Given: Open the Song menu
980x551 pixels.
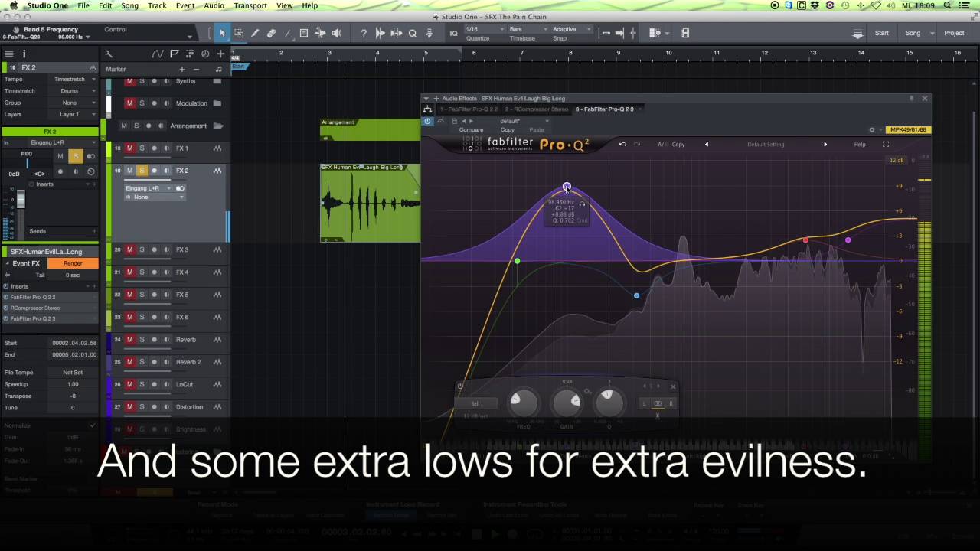Looking at the screenshot, I should pos(129,5).
